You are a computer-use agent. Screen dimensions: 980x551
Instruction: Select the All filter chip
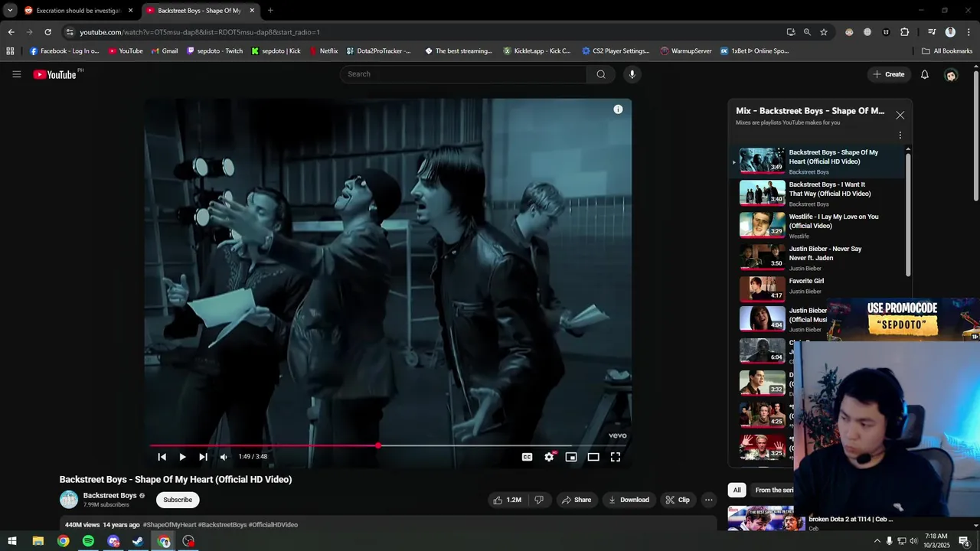tap(737, 490)
